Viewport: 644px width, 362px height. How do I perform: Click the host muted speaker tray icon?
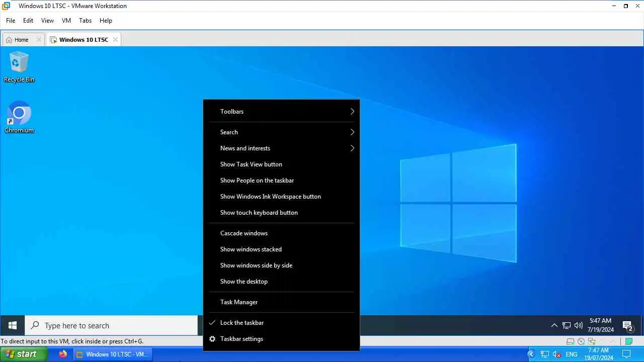pos(556,354)
